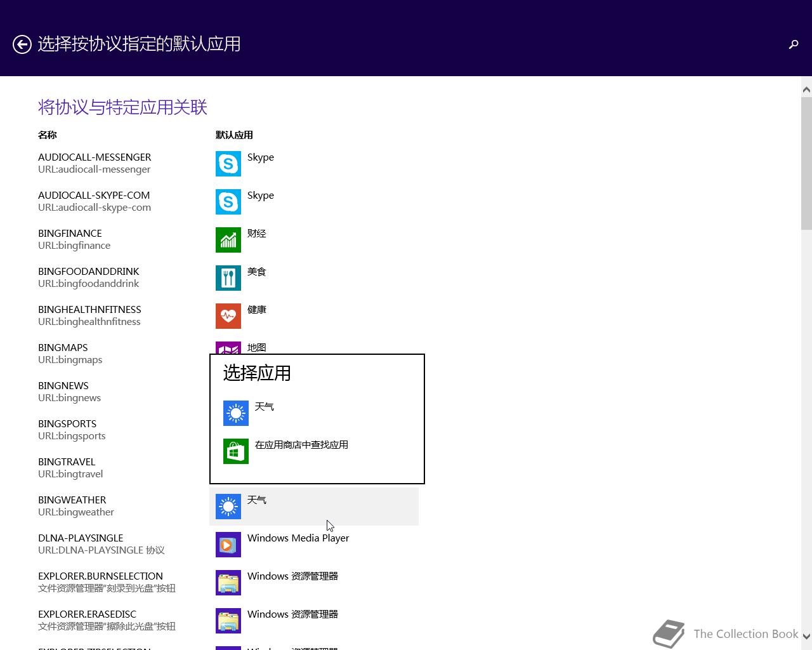
Task: Click the BINGFOODANDDRINK protocol name
Action: click(x=89, y=272)
